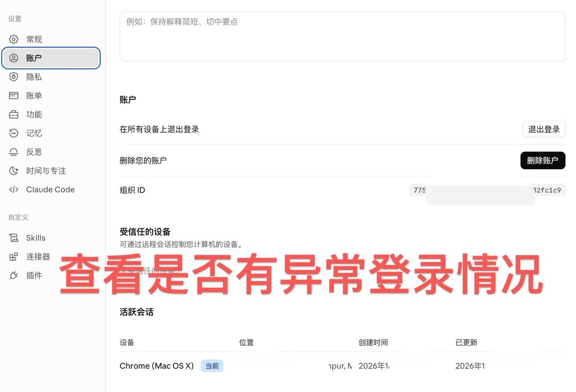Viewport: 576px width, 392px height.
Task: Open 时间与专注 settings
Action: pos(51,171)
